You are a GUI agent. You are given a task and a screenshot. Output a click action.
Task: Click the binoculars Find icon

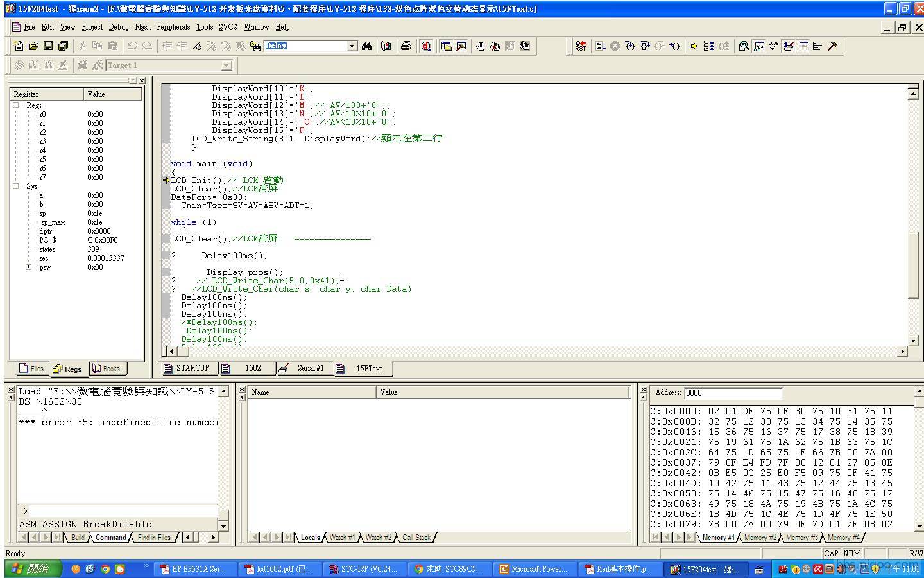(x=366, y=46)
